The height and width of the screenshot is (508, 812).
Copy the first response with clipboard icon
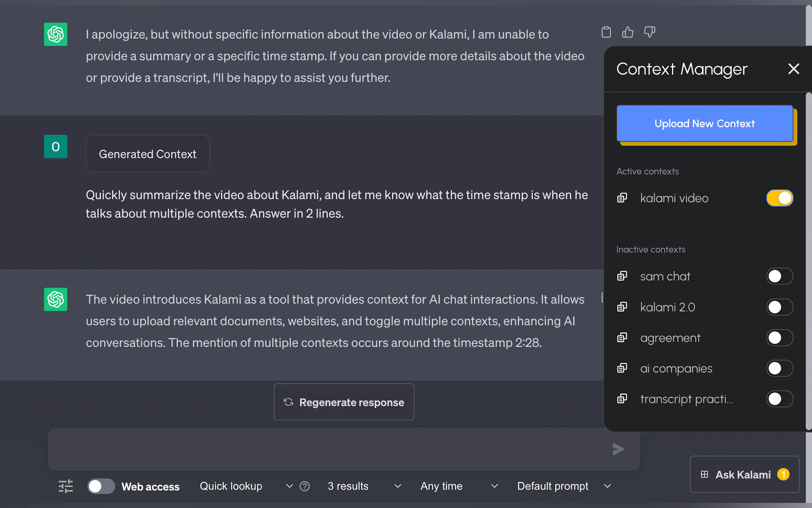coord(606,32)
